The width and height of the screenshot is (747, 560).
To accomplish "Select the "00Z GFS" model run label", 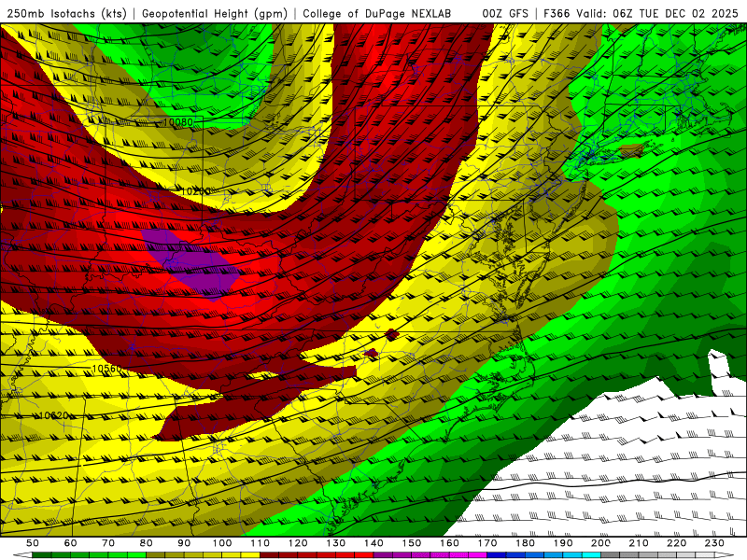I will point(505,14).
